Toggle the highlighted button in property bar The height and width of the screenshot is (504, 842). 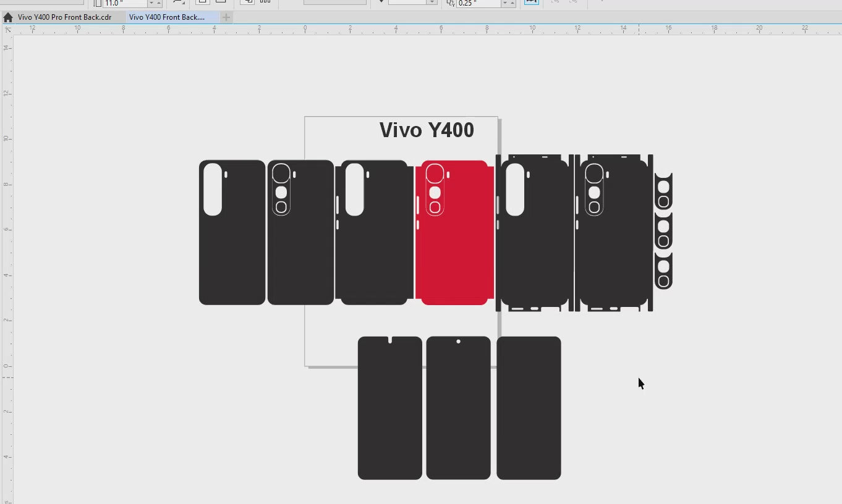(530, 2)
